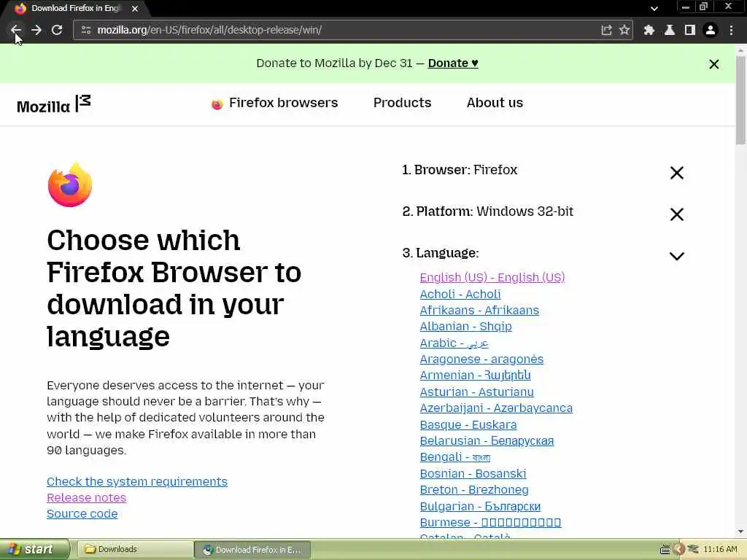The width and height of the screenshot is (747, 560).
Task: Click the page vertical scrollbar thumb
Action: coord(741,99)
